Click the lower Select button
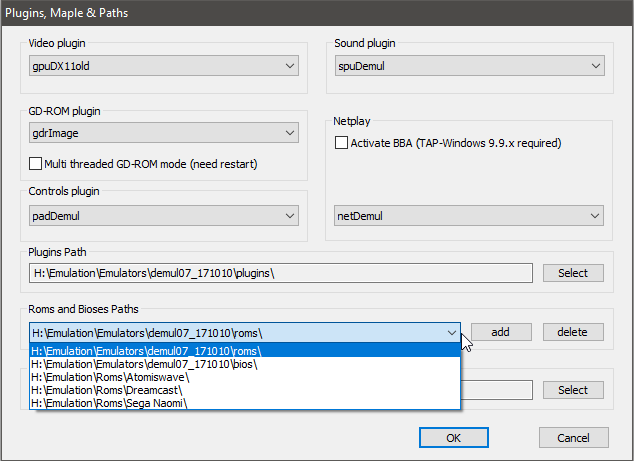The height and width of the screenshot is (461, 634). (573, 390)
